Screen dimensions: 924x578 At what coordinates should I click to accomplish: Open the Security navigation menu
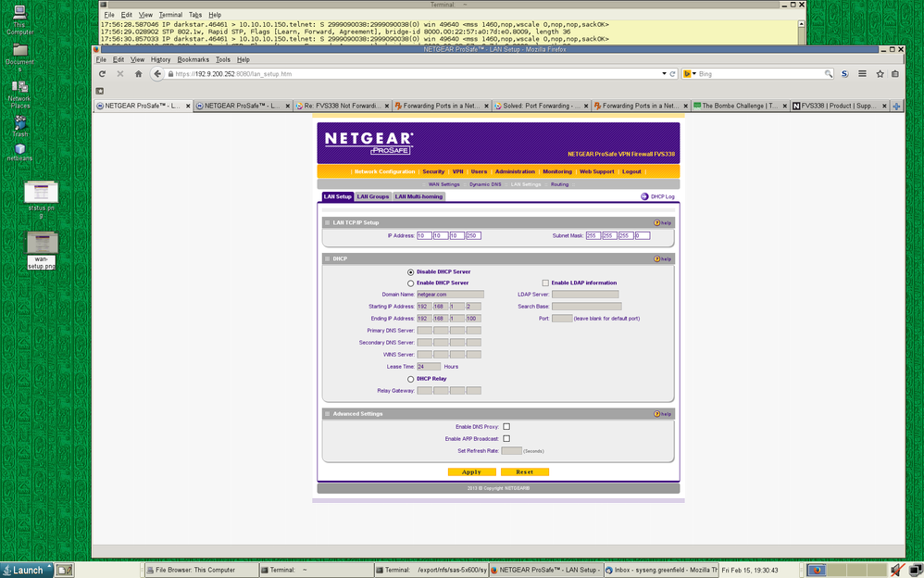coord(433,171)
